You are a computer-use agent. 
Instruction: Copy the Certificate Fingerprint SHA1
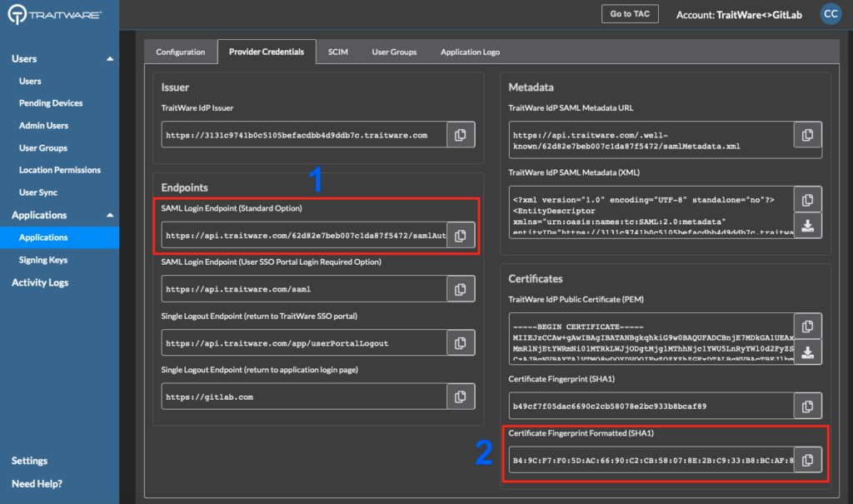(x=807, y=406)
